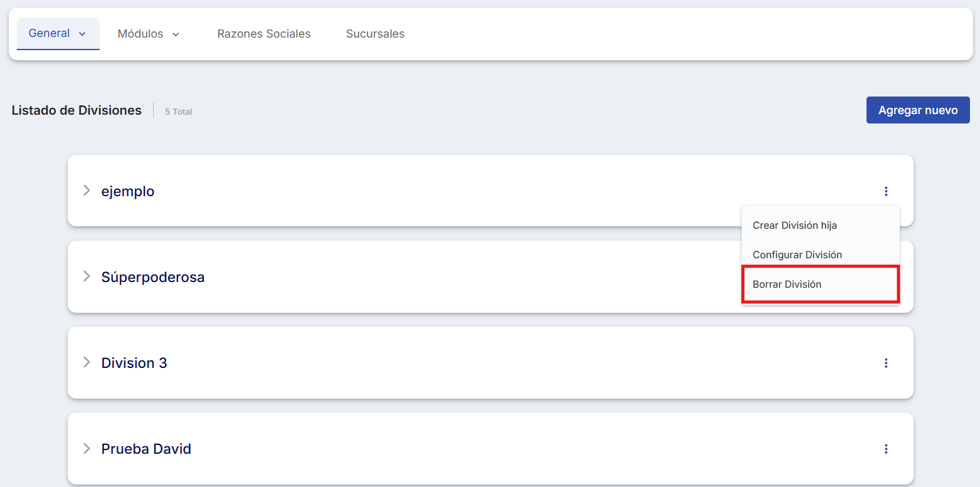Open the three-dot menu for Division 3
This screenshot has width=980, height=487.
click(886, 363)
